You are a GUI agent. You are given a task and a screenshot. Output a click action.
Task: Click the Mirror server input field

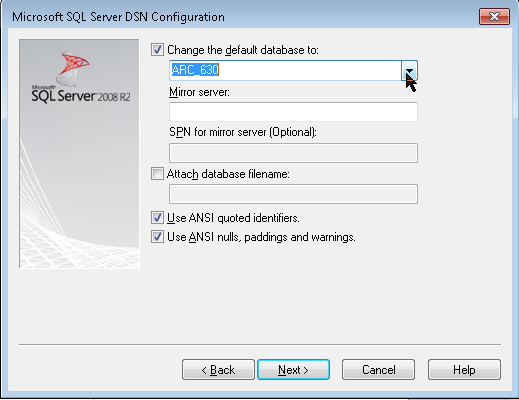pyautogui.click(x=293, y=112)
